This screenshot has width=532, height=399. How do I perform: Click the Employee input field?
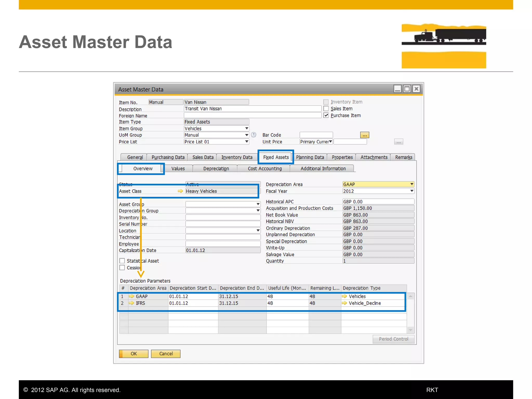pyautogui.click(x=223, y=244)
